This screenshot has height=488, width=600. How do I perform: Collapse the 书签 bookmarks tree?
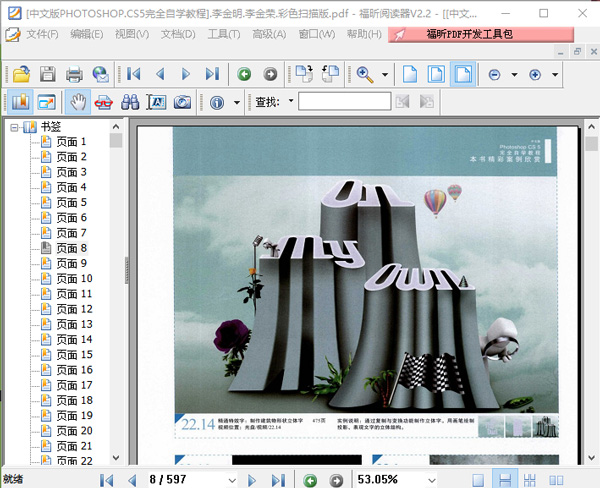click(14, 127)
